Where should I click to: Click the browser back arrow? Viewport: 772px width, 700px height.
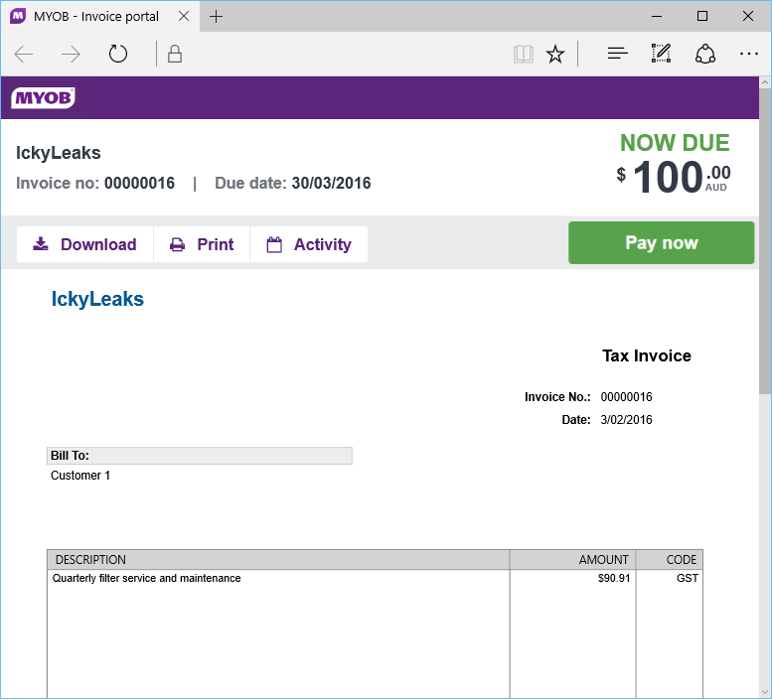pos(25,54)
